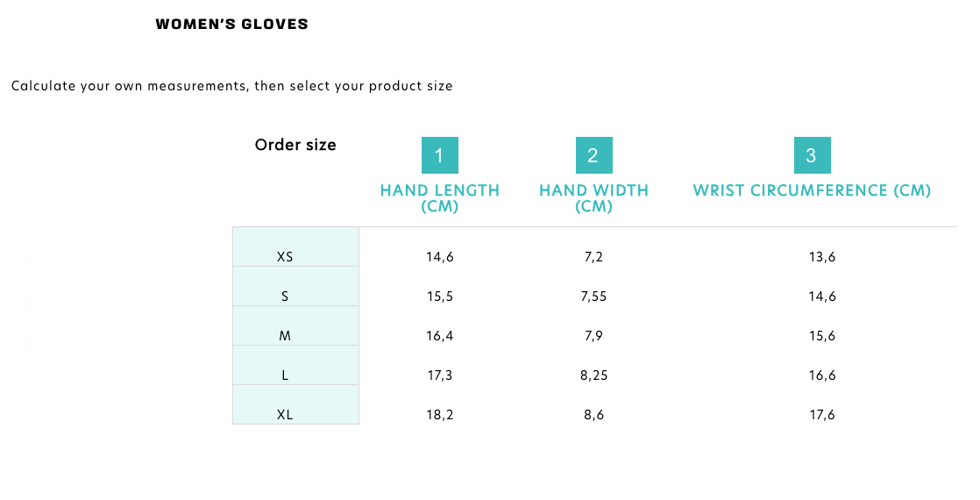This screenshot has width=980, height=500.
Task: Choose the M order size cell
Action: click(x=285, y=336)
